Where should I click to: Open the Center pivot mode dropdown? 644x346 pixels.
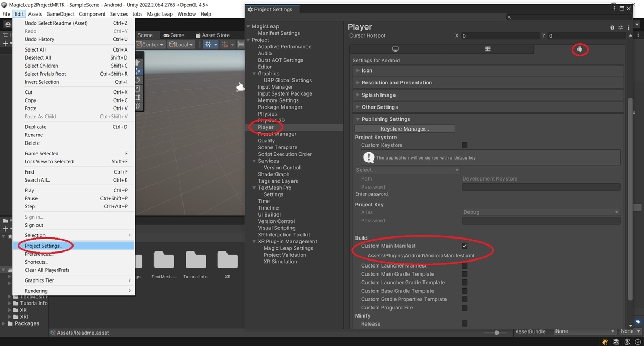tap(151, 45)
